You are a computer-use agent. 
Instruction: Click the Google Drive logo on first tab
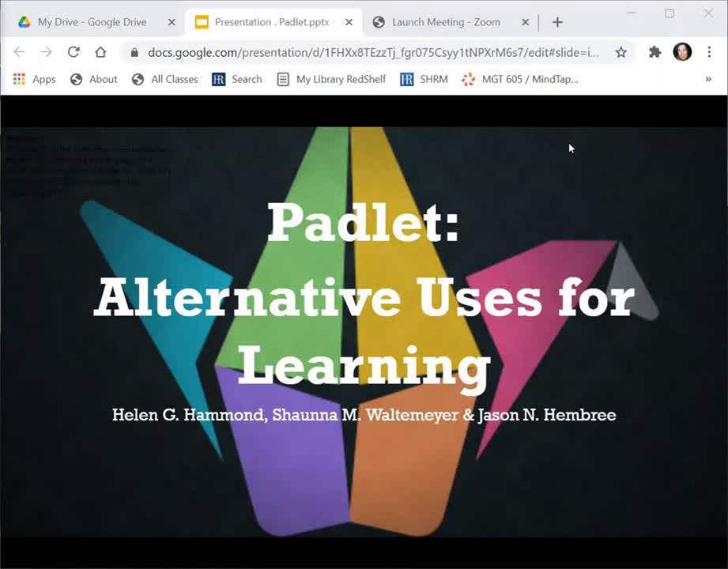25,22
